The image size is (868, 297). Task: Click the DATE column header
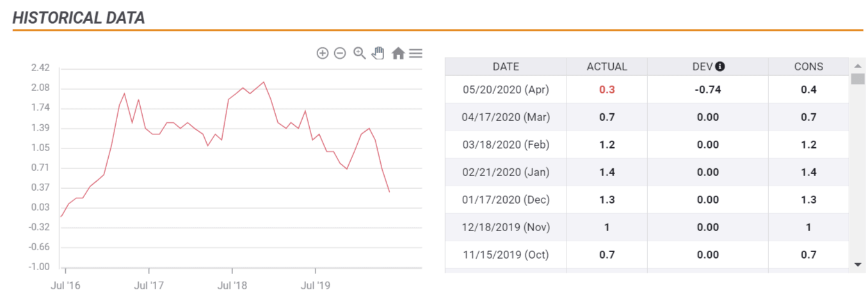[x=506, y=67]
